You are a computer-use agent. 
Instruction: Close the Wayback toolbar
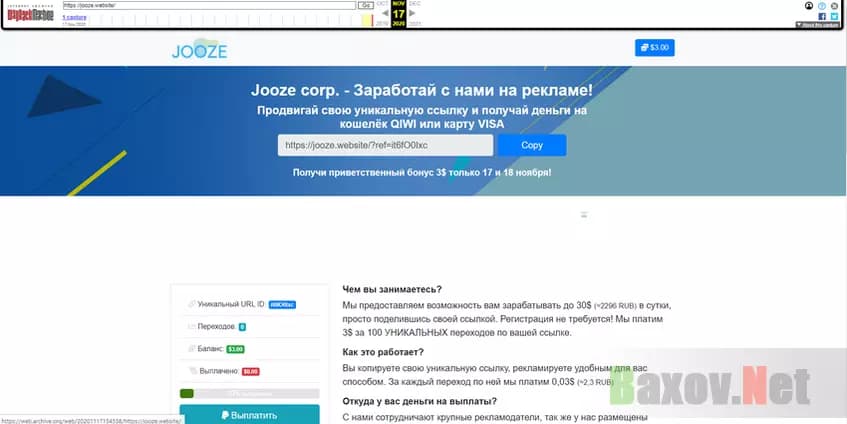835,6
